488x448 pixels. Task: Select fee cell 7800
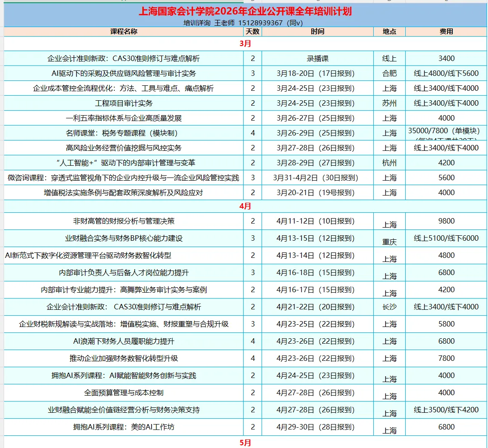pos(446,359)
